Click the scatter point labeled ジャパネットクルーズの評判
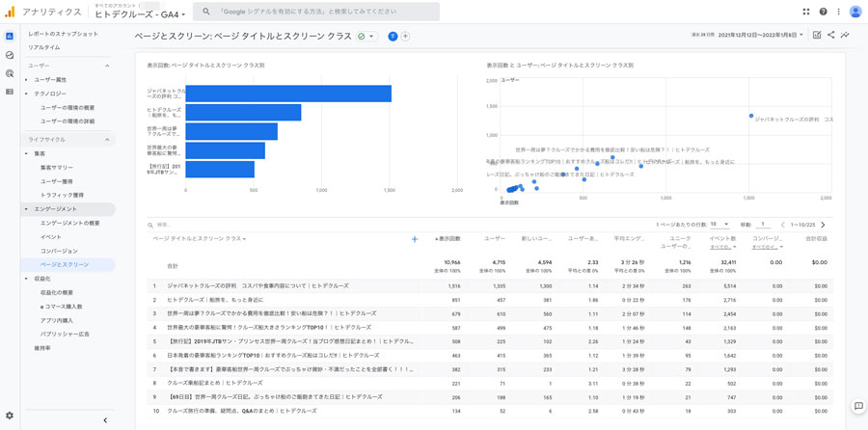 pos(751,116)
